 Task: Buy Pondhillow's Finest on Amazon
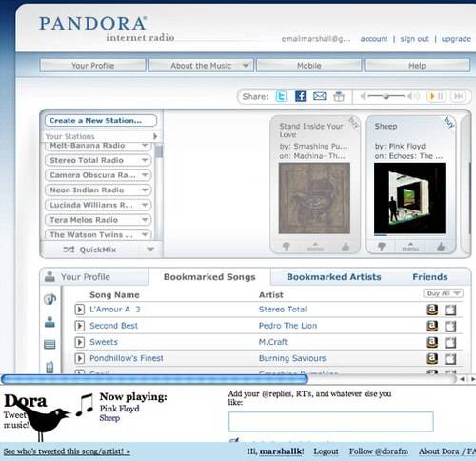point(432,359)
